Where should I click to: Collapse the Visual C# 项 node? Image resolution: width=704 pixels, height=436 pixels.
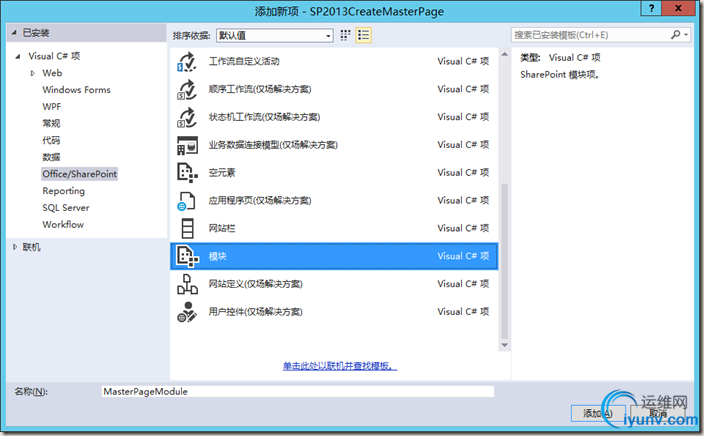18,56
